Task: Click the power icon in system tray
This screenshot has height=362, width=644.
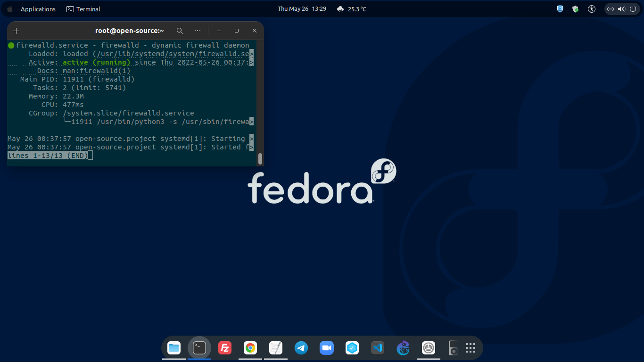Action: pos(632,9)
